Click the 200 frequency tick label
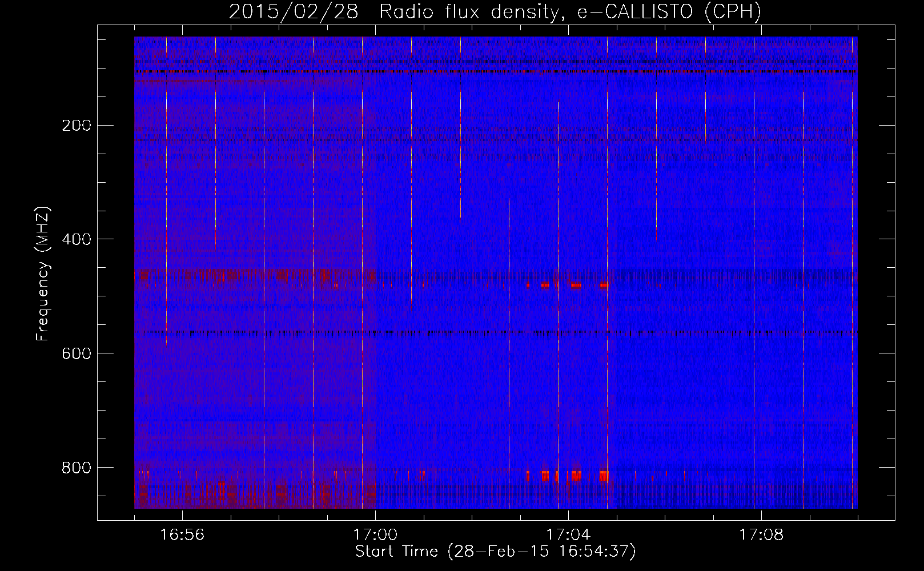924x571 pixels. click(76, 125)
